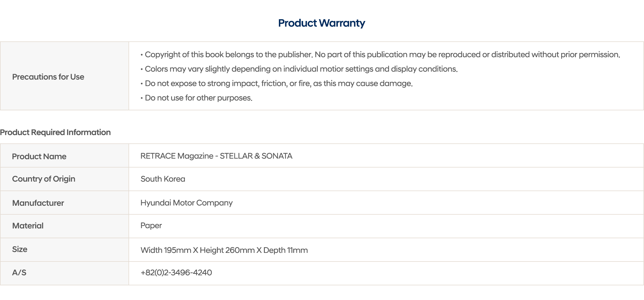Viewport: 644px width, 300px height.
Task: Click the Product Name row label
Action: click(39, 156)
